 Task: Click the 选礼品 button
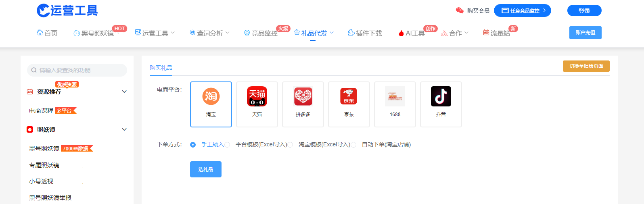(206, 169)
